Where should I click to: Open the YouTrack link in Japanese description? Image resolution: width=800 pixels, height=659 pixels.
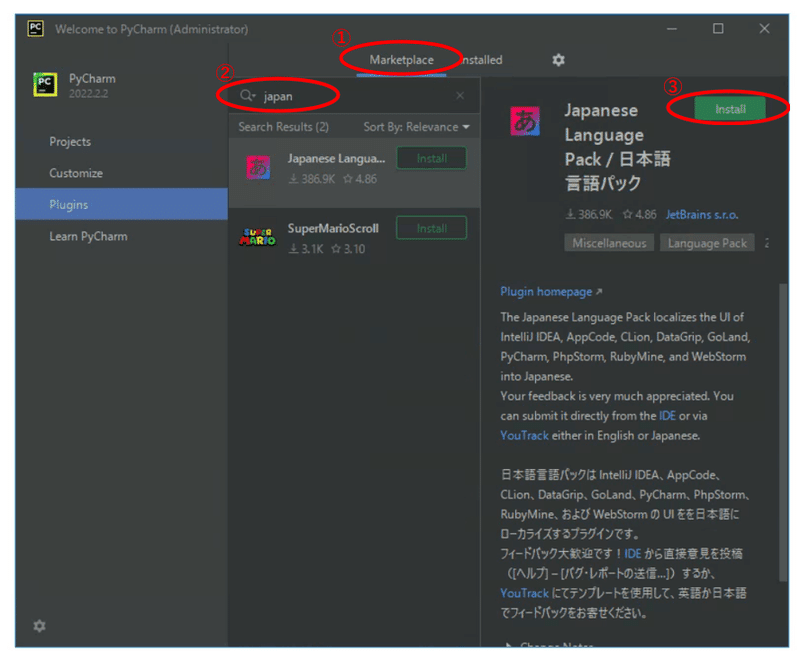524,593
